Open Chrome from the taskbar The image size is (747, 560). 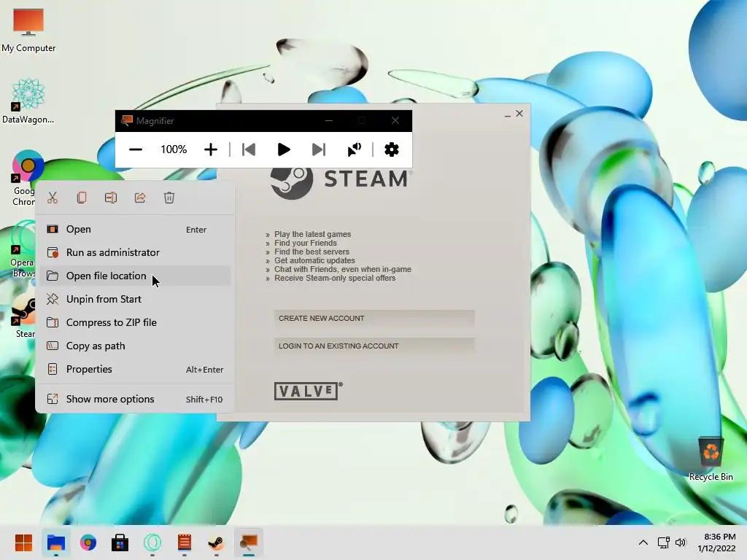click(x=88, y=542)
